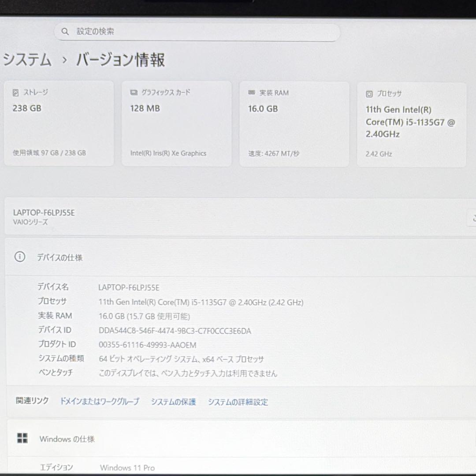Screen dimensions: 476x476
Task: Open the グラフィックス カード 128 MB card
Action: (x=176, y=123)
